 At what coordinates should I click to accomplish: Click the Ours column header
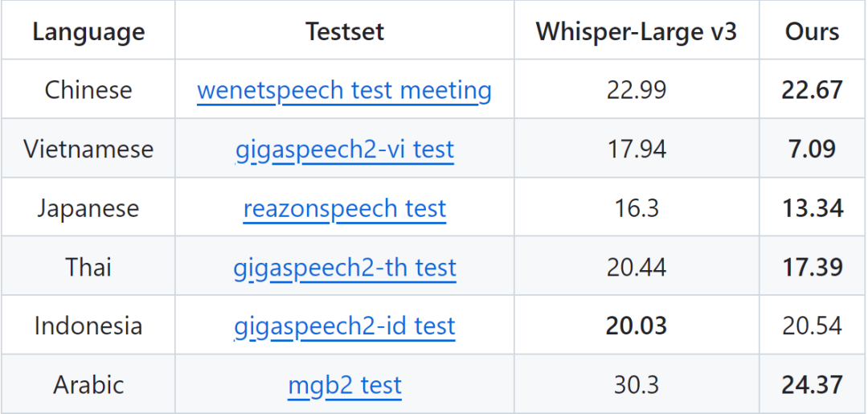tap(812, 31)
